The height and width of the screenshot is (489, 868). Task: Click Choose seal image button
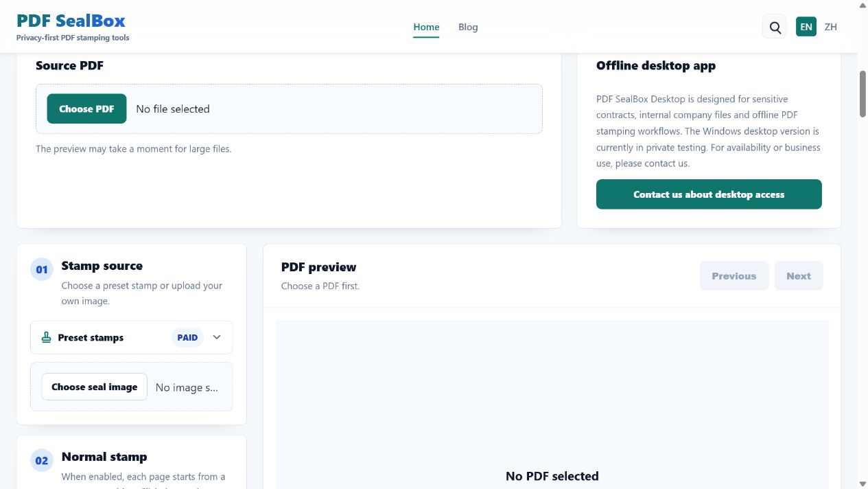pyautogui.click(x=95, y=387)
